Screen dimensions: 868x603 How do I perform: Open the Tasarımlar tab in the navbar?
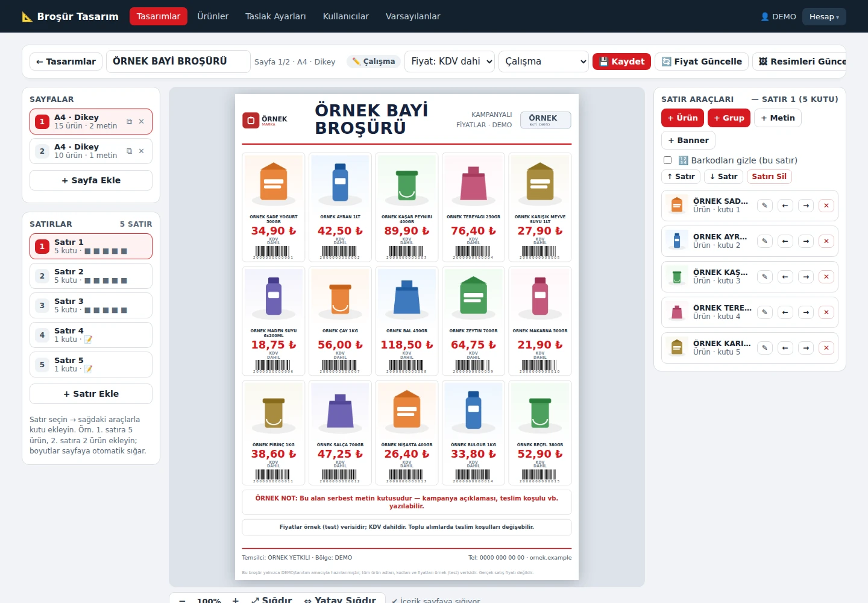coord(159,16)
